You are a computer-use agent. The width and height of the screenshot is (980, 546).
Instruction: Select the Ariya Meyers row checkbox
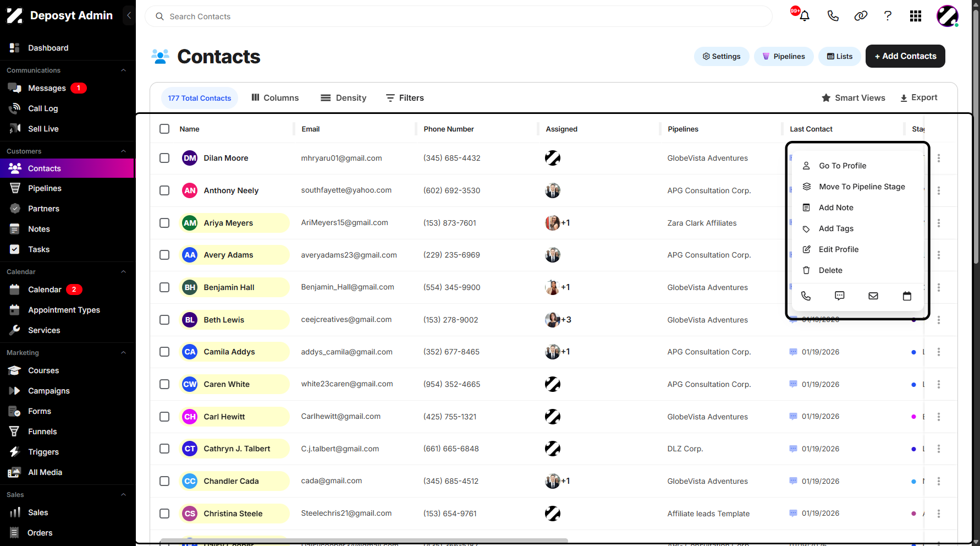[x=164, y=223]
